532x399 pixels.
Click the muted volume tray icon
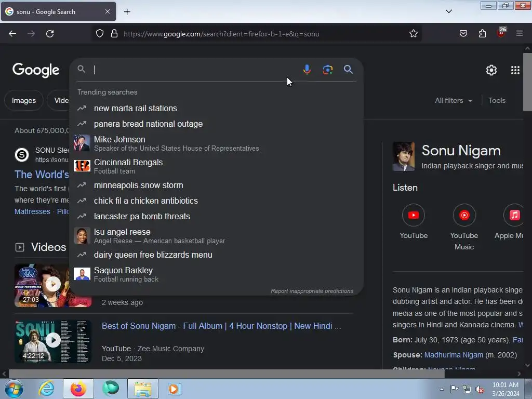pyautogui.click(x=480, y=389)
